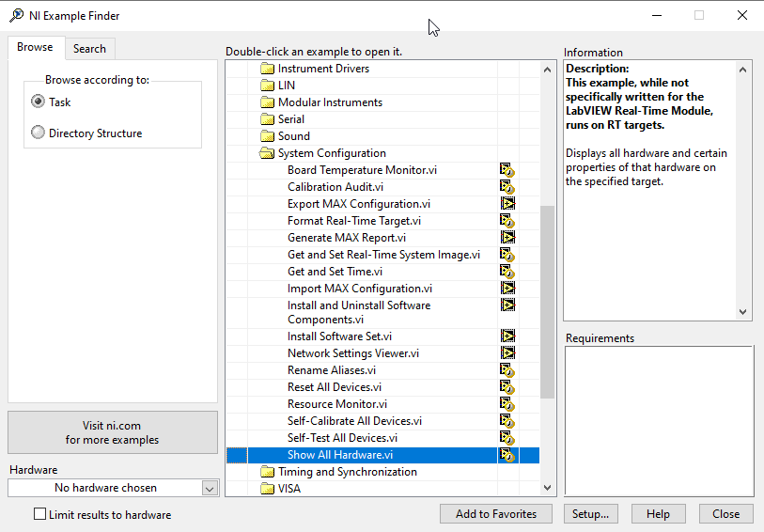
Task: Open the Hardware dropdown list
Action: coord(209,488)
